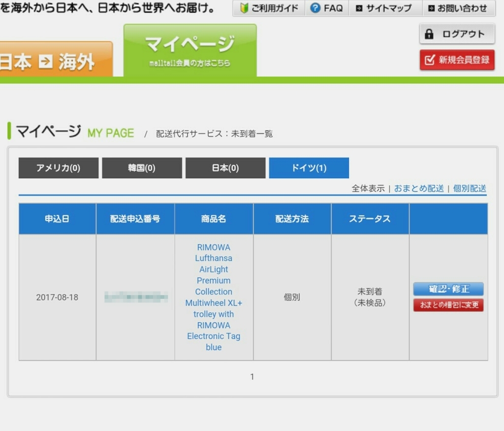504x431 pixels.
Task: Filter by 個別配送 link
Action: coord(470,189)
